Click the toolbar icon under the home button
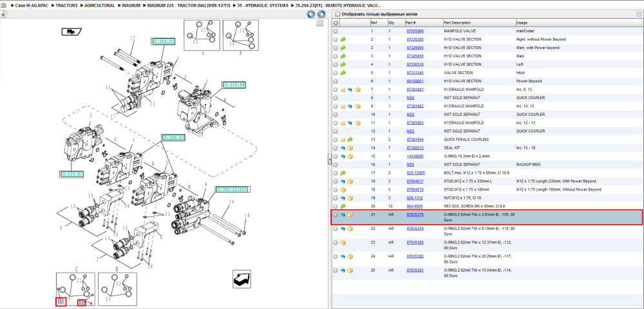Image resolution: width=644 pixels, height=309 pixels. (3, 14)
